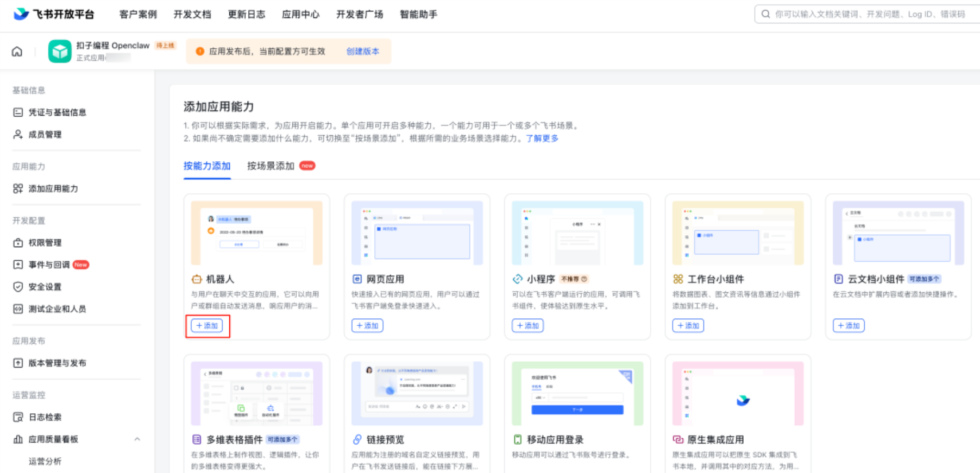The height and width of the screenshot is (473, 980).
Task: Click 可添加多个 tag on 云文档小组件
Action: pos(924,279)
